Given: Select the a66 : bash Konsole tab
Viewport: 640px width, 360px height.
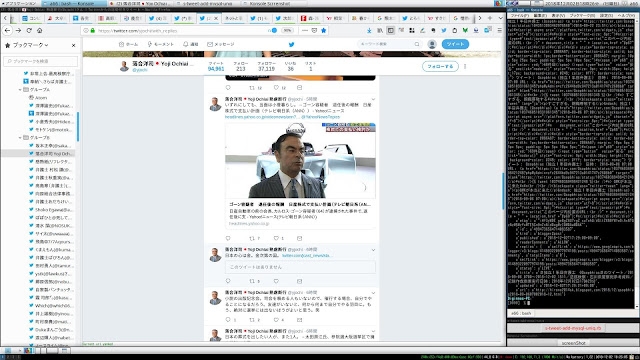Looking at the screenshot, I should (x=521, y=313).
